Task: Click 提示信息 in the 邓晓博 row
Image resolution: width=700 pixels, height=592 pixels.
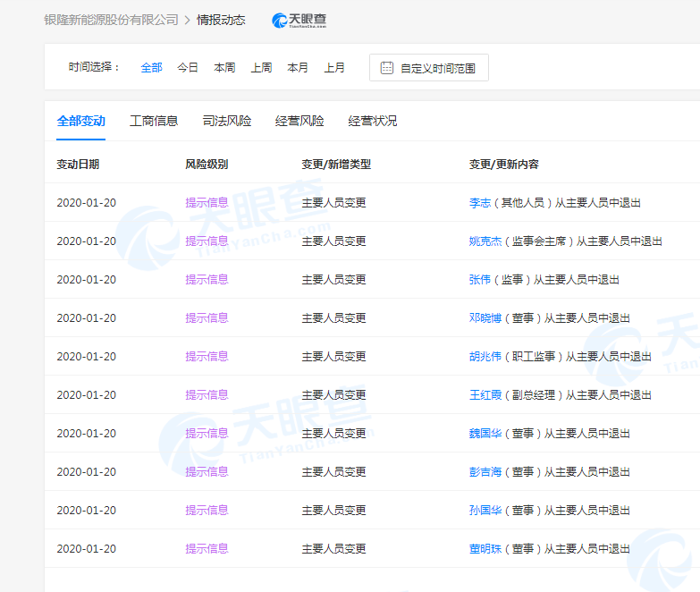Action: click(x=207, y=317)
